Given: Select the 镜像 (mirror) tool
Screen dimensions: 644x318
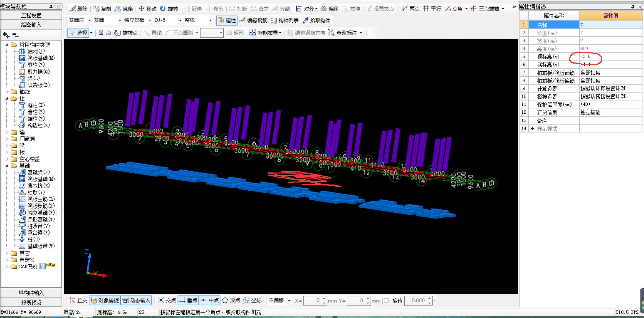Looking at the screenshot, I should (124, 9).
